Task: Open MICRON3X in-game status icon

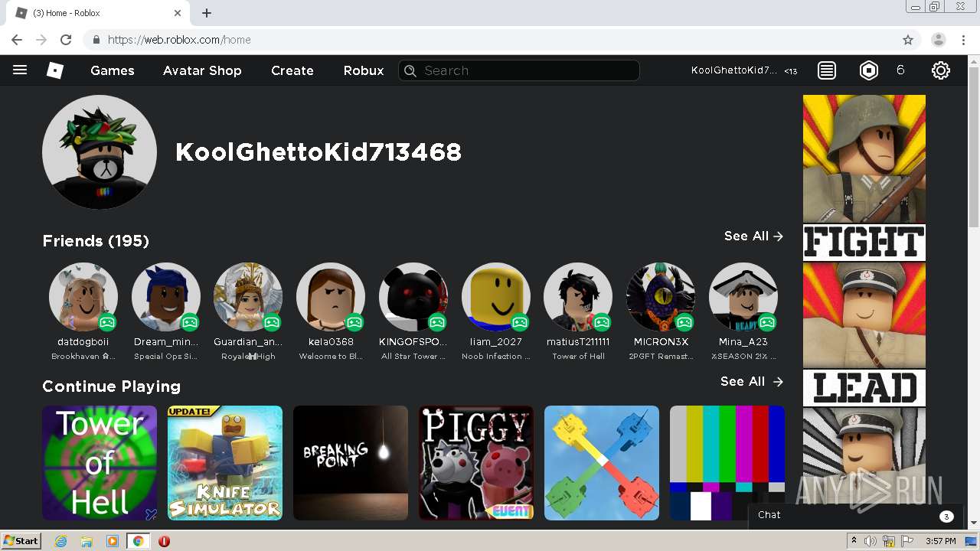Action: click(x=684, y=322)
